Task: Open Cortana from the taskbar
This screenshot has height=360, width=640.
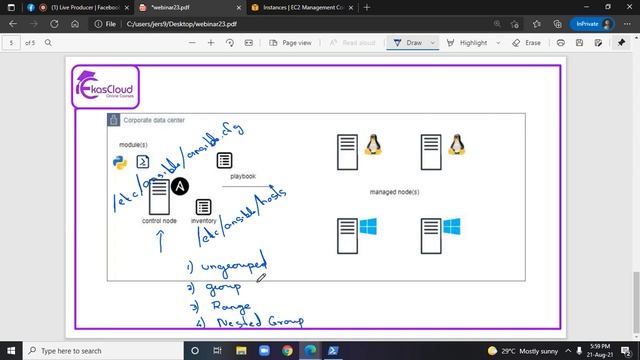Action: click(195, 351)
